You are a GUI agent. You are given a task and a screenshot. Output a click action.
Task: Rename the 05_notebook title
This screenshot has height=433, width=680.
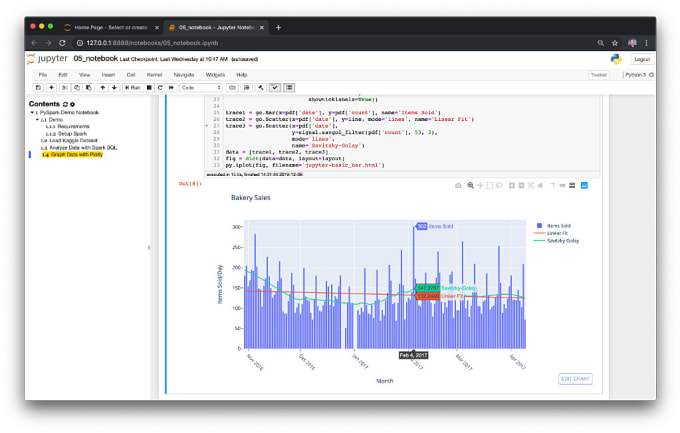[95, 59]
